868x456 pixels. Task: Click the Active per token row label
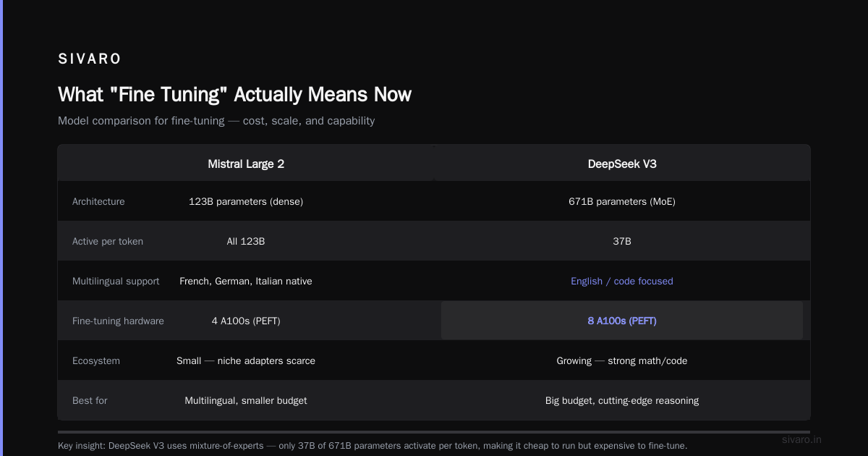[x=108, y=241]
